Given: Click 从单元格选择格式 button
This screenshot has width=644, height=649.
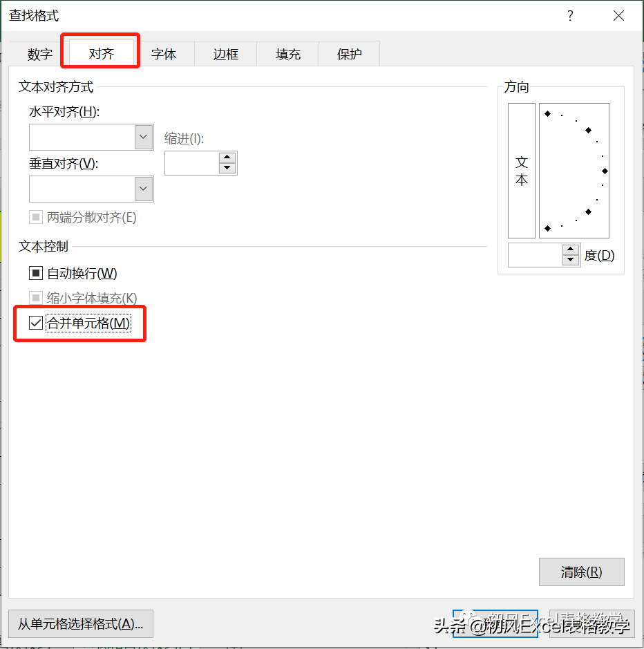Looking at the screenshot, I should click(x=81, y=623).
